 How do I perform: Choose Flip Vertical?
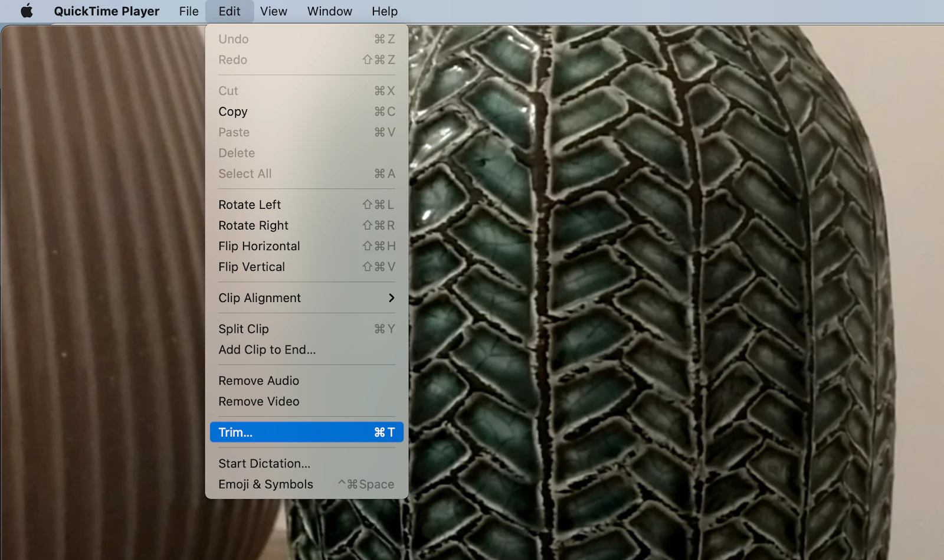click(253, 267)
